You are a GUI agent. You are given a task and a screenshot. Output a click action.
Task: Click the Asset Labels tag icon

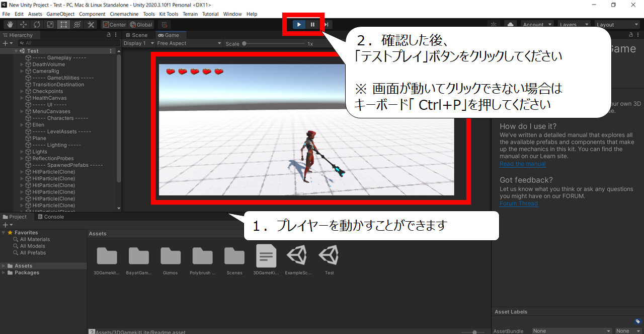[637, 321]
